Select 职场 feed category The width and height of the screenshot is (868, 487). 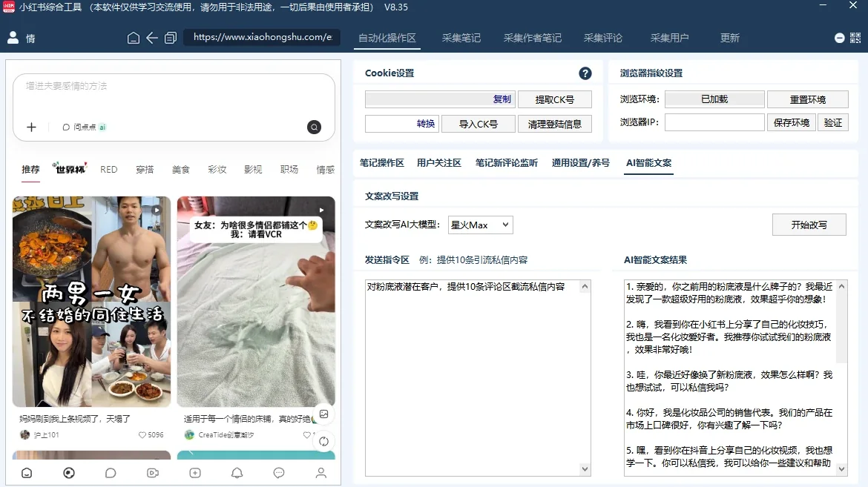pos(289,169)
